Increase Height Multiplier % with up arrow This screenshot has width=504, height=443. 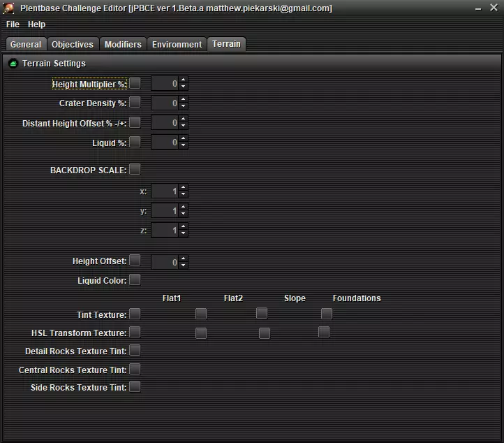tap(183, 80)
